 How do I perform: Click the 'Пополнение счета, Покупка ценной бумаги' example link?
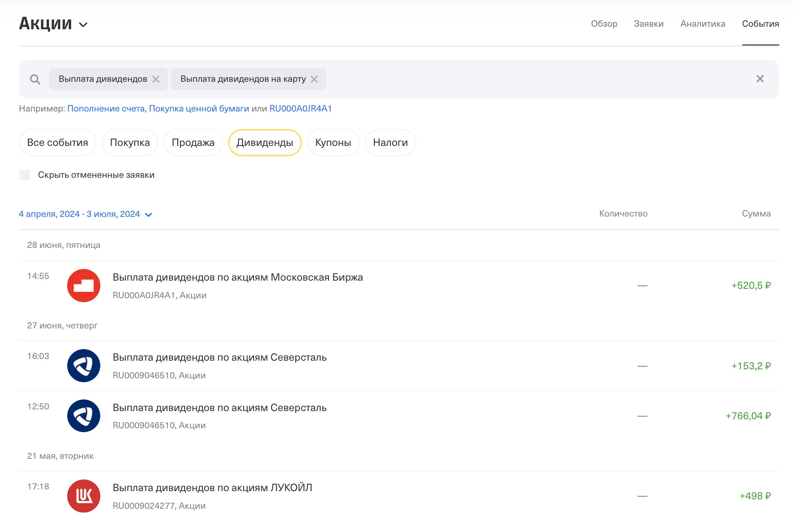(x=158, y=108)
